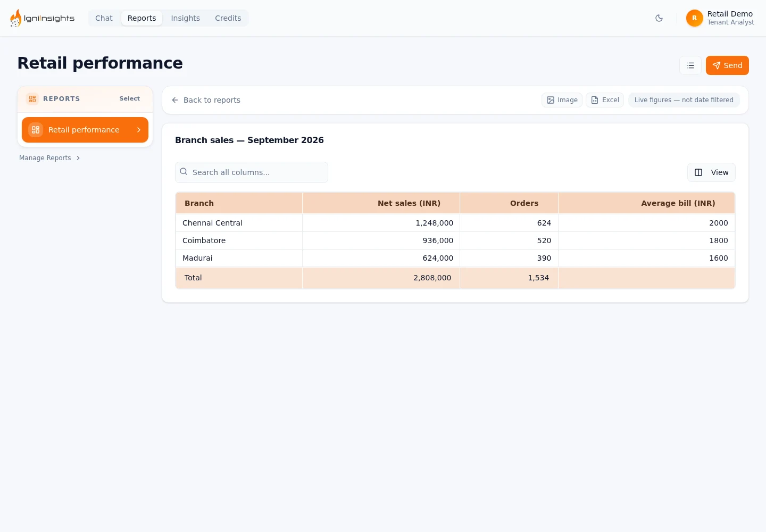Expand chevron on Retail performance item
This screenshot has height=532, width=766.
pos(139,130)
